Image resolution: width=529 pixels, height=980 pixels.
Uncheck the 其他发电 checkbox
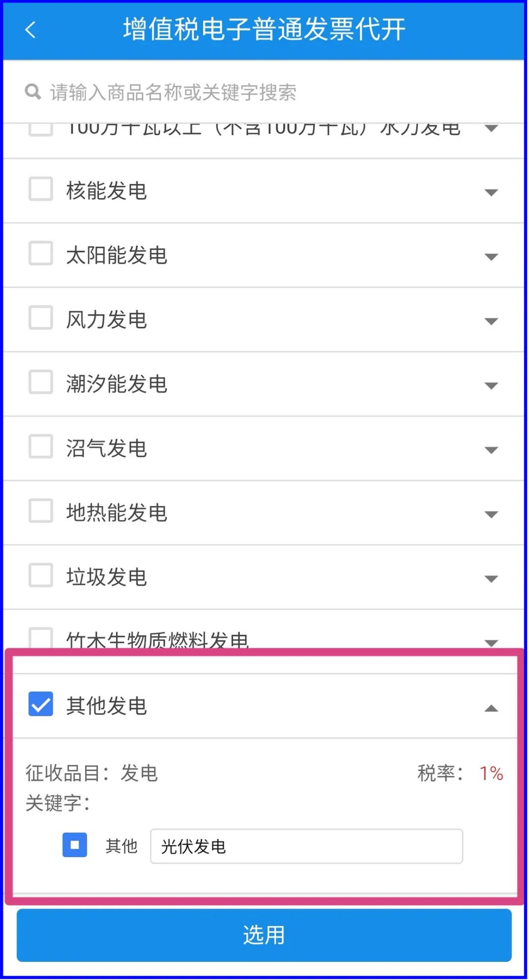41,704
